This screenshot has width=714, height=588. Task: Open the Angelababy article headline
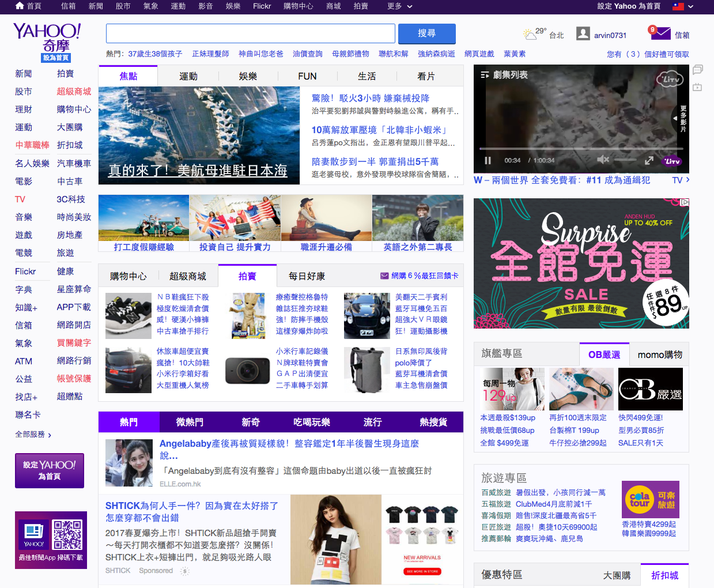coord(289,449)
